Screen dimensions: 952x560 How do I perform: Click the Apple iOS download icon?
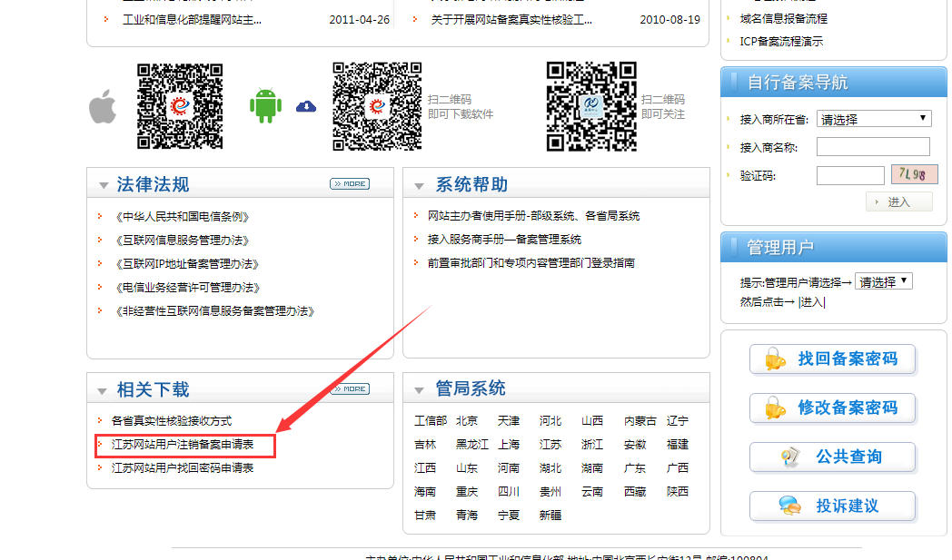(x=103, y=107)
